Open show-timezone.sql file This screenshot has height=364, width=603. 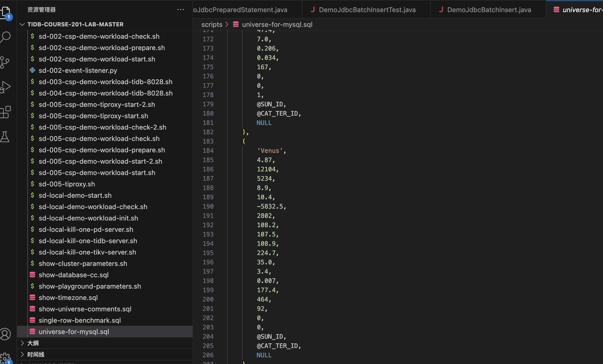click(68, 298)
